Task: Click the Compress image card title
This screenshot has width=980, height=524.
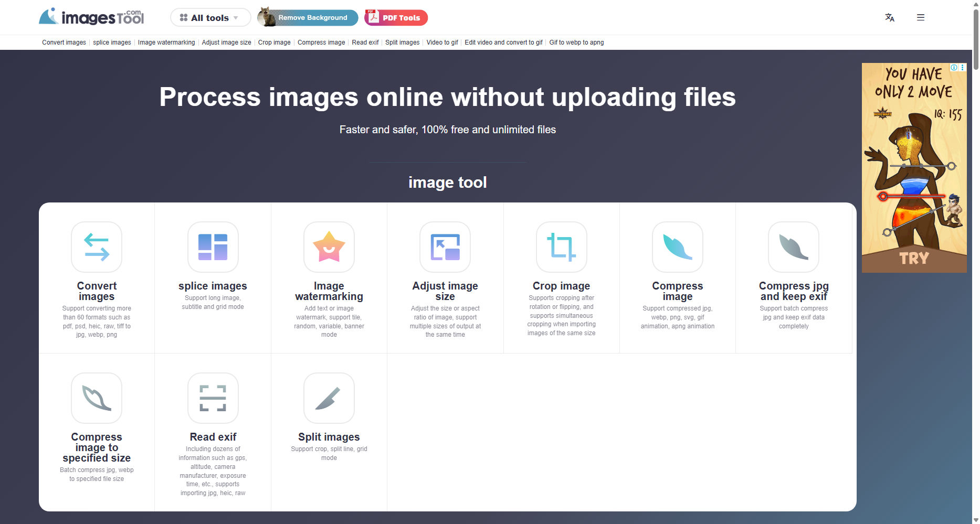Action: [678, 291]
